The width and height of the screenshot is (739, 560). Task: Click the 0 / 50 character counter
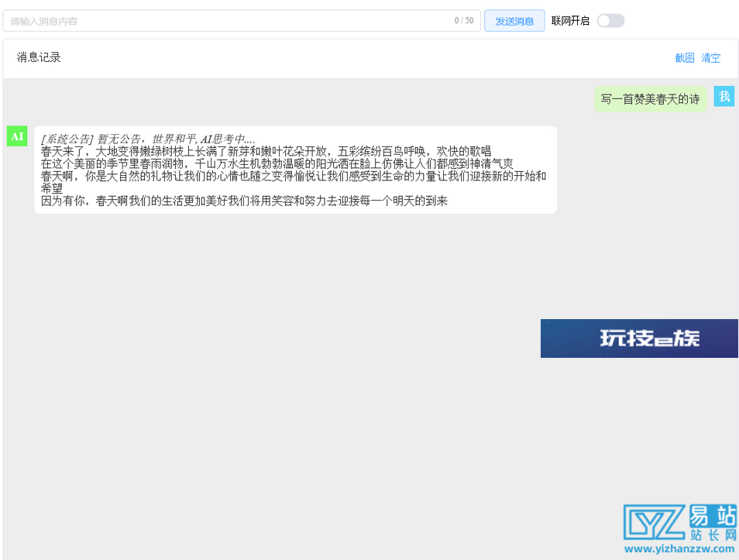point(464,21)
